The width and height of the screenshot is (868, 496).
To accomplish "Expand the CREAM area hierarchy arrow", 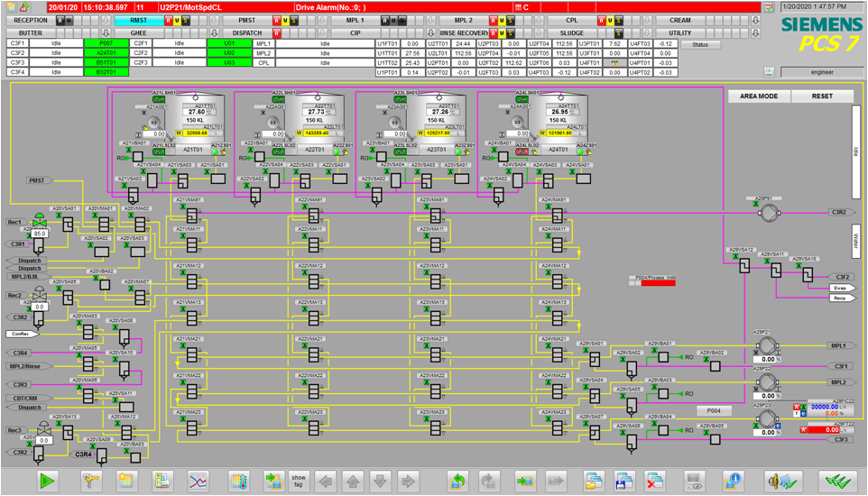I will 755,21.
